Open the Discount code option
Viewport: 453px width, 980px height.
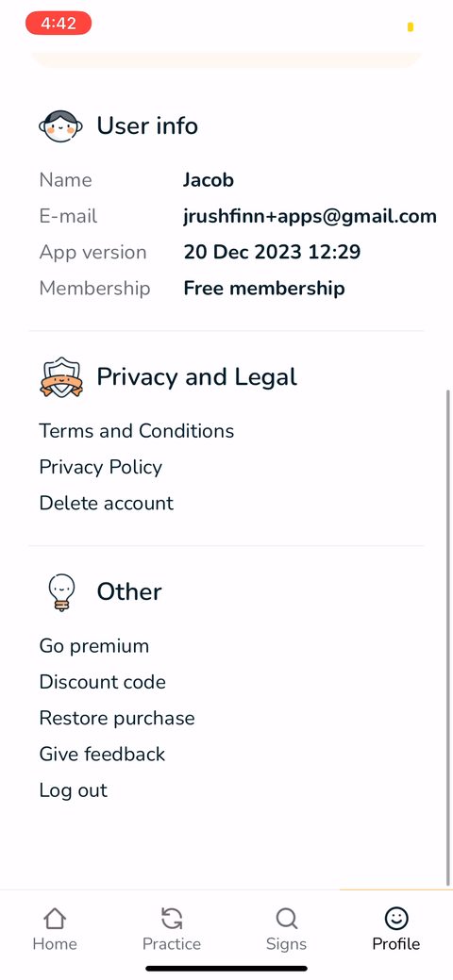click(x=103, y=682)
